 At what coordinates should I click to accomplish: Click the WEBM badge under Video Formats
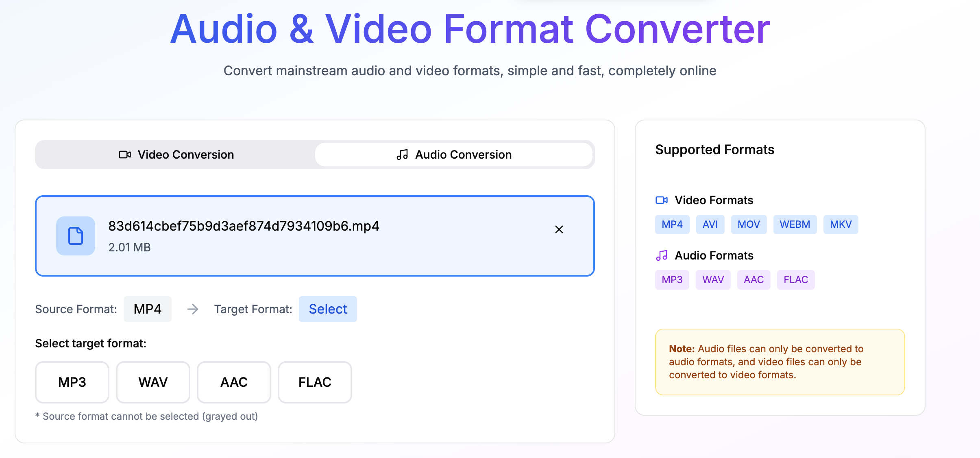click(795, 224)
